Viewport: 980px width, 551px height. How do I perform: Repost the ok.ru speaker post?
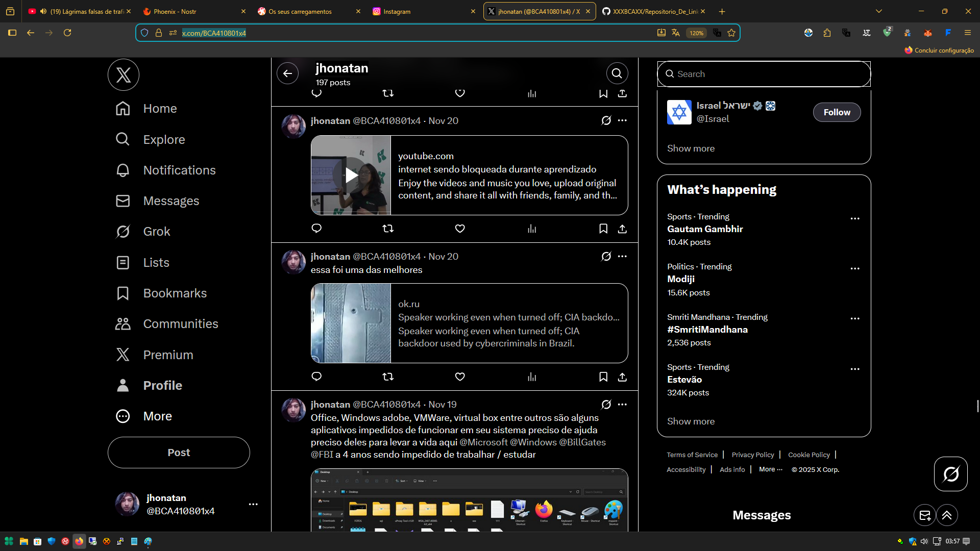tap(388, 377)
